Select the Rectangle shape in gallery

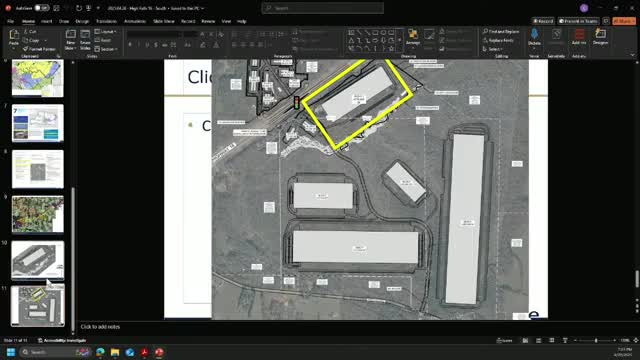[375, 32]
